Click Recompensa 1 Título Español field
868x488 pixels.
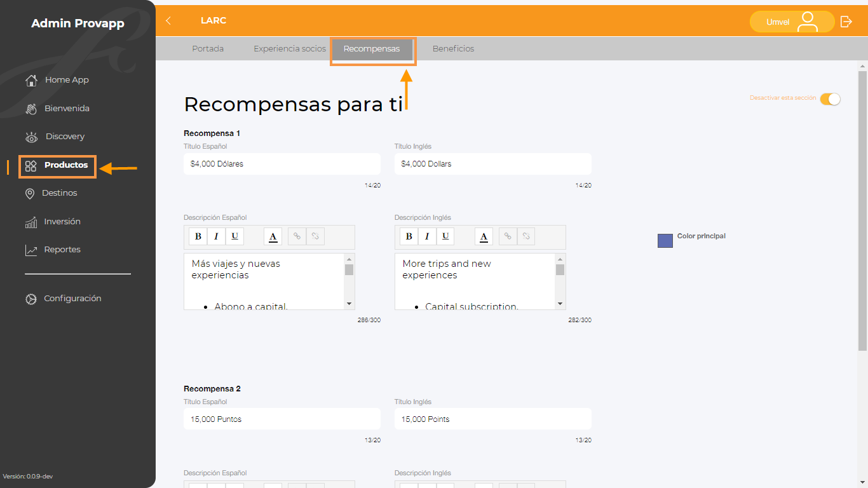(282, 164)
